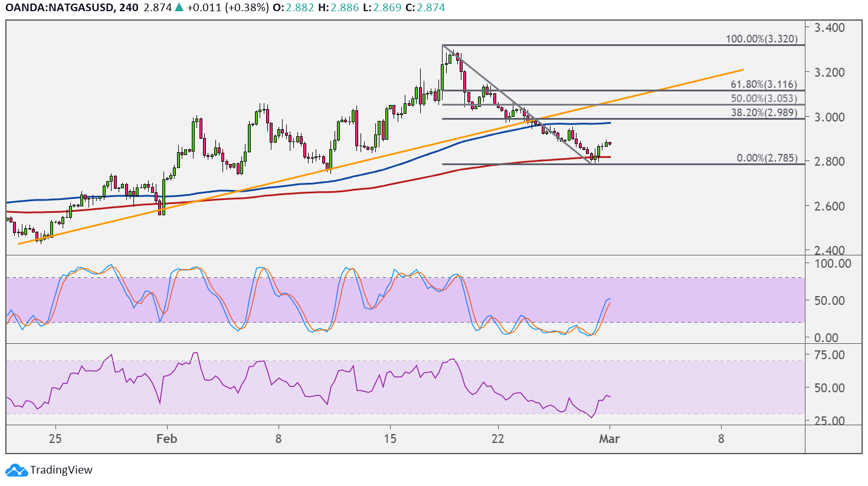This screenshot has height=486, width=868.
Task: Click the 2.600 price axis label
Action: pos(829,206)
